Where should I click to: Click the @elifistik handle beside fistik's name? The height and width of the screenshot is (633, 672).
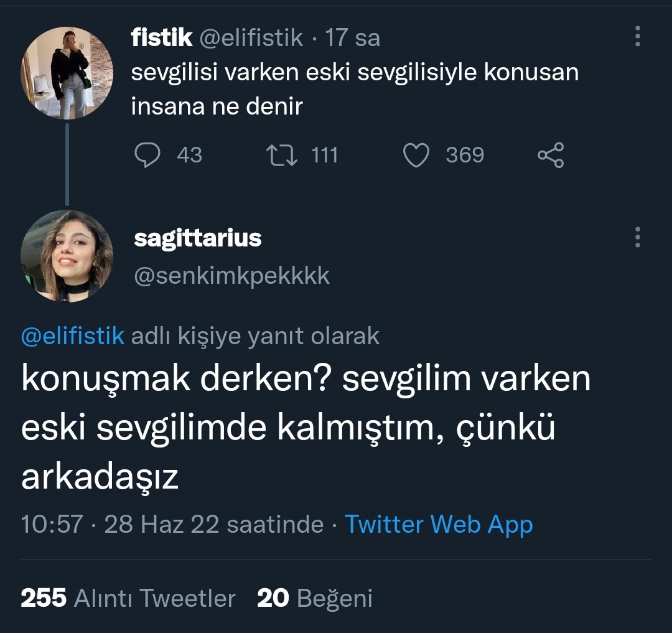click(251, 38)
